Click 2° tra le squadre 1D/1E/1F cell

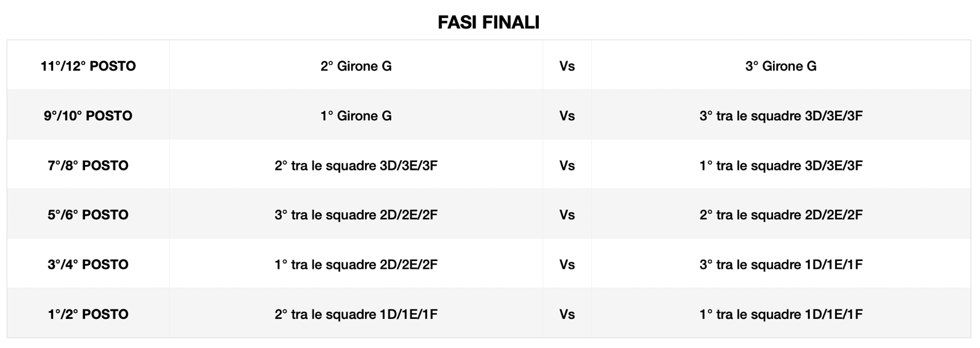coord(356,314)
